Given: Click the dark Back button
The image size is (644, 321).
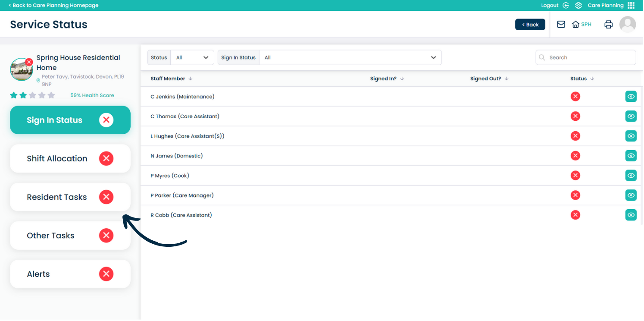Looking at the screenshot, I should [530, 25].
